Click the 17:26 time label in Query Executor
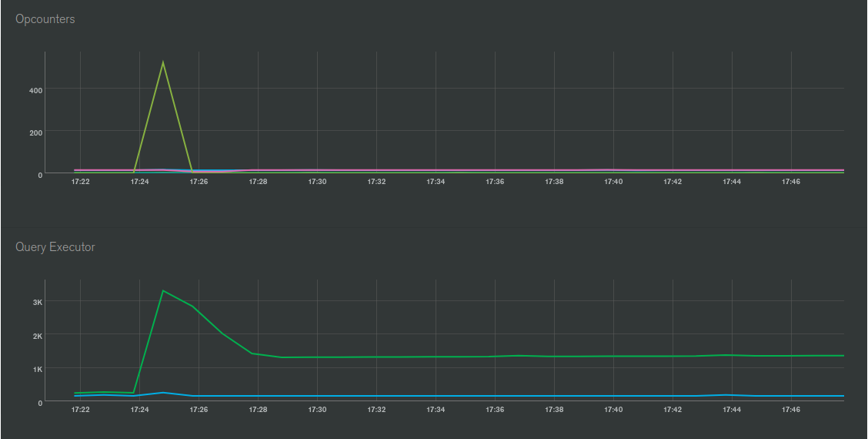 point(199,410)
